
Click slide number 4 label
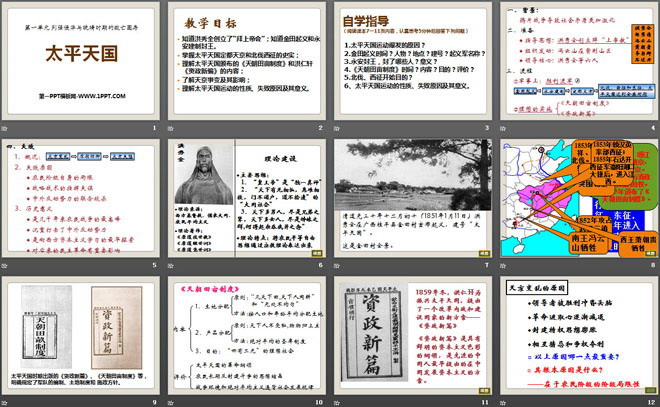653,128
